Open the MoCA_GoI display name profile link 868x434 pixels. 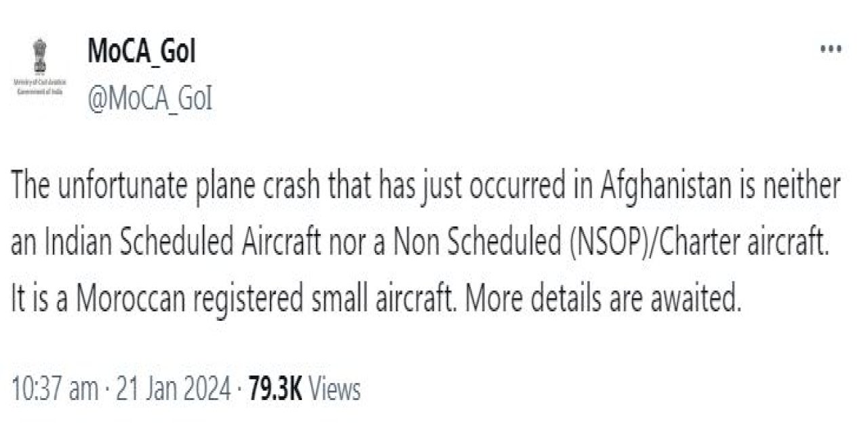[x=141, y=52]
